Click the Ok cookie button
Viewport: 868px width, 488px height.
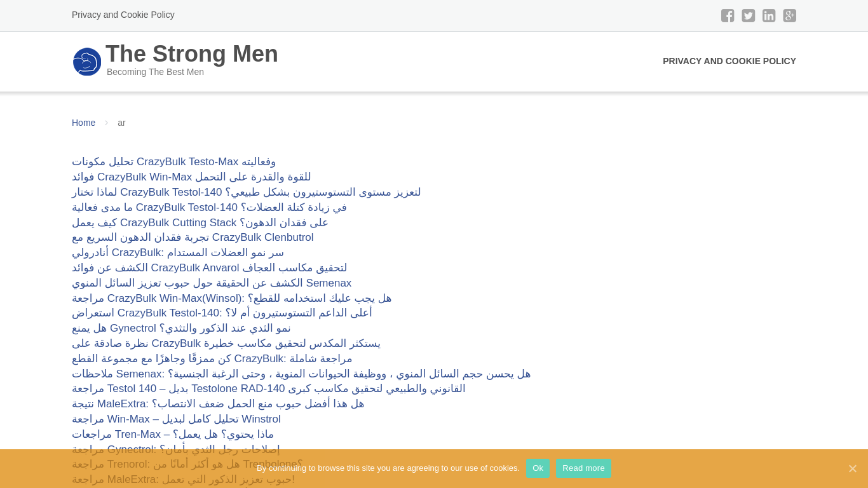click(538, 468)
